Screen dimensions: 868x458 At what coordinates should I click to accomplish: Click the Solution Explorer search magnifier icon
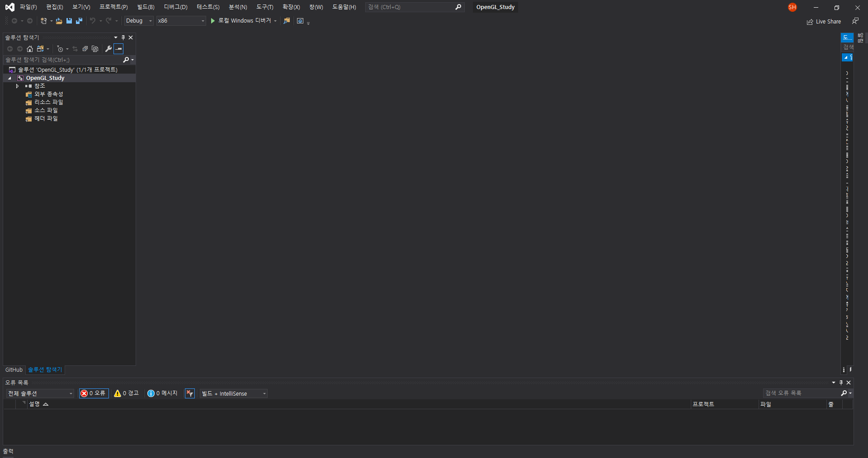pyautogui.click(x=126, y=60)
